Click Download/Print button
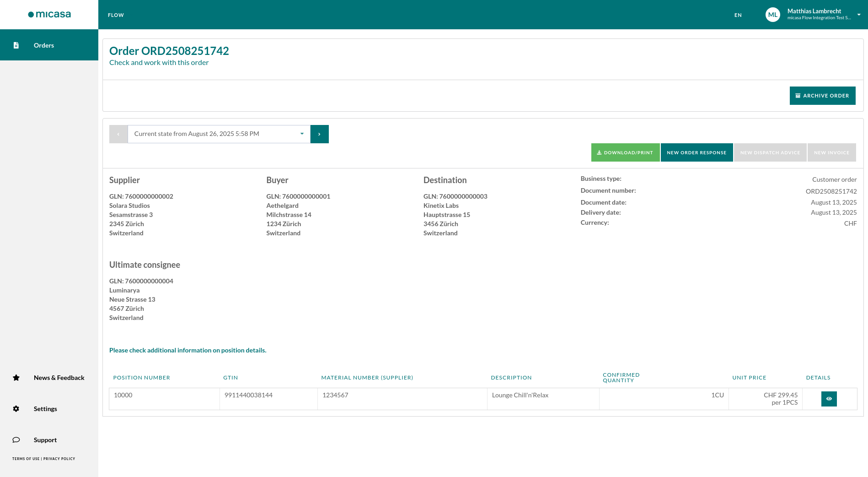This screenshot has height=477, width=868. click(625, 152)
